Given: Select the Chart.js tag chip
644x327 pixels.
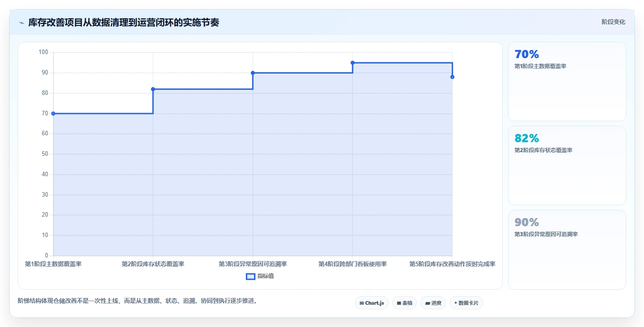Looking at the screenshot, I should point(371,303).
